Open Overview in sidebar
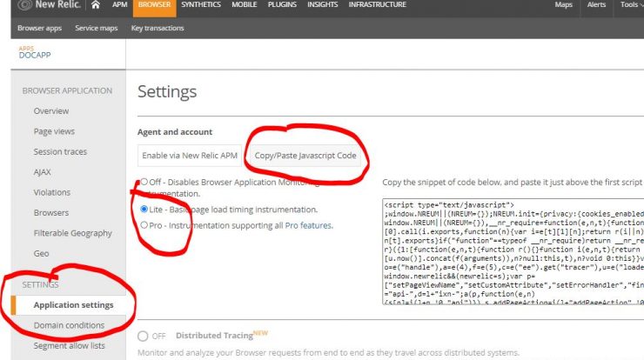This screenshot has width=644, height=360. point(51,111)
